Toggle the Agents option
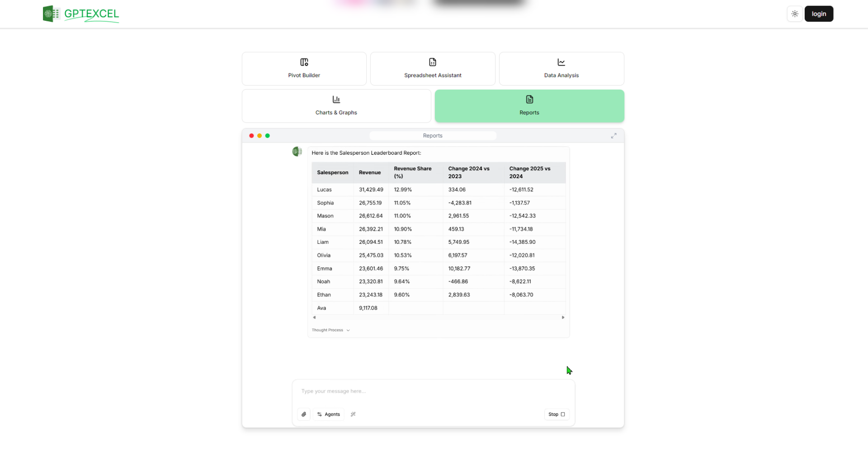Viewport: 868px width, 466px height. click(328, 414)
